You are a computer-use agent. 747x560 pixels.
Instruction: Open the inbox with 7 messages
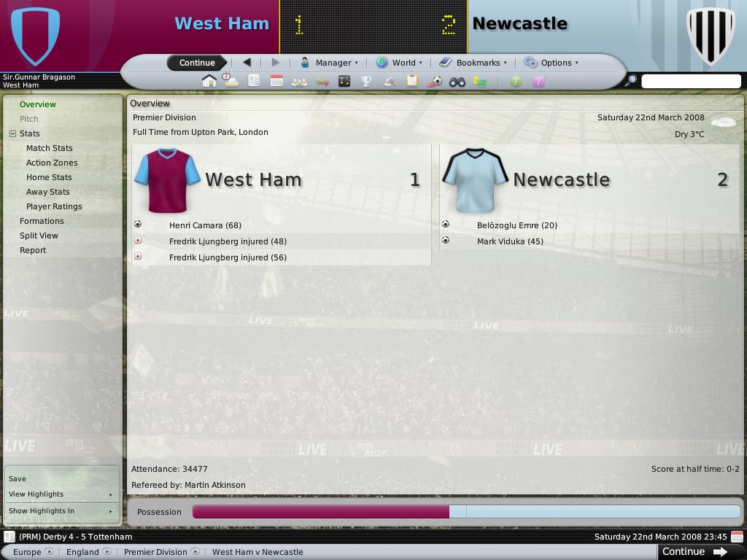click(x=231, y=81)
